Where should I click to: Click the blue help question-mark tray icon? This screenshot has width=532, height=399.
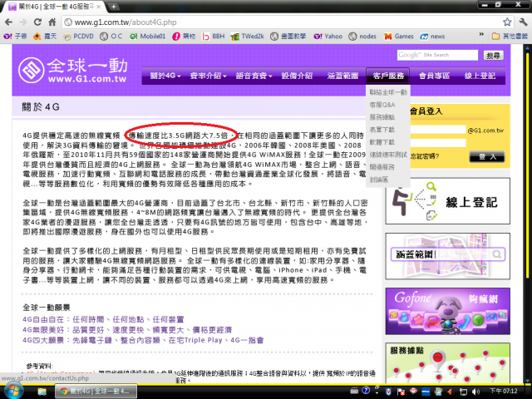point(366,391)
